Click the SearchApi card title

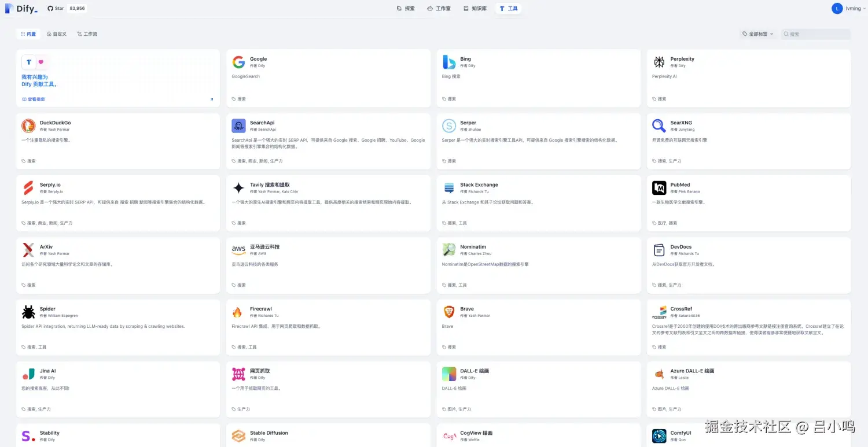262,123
